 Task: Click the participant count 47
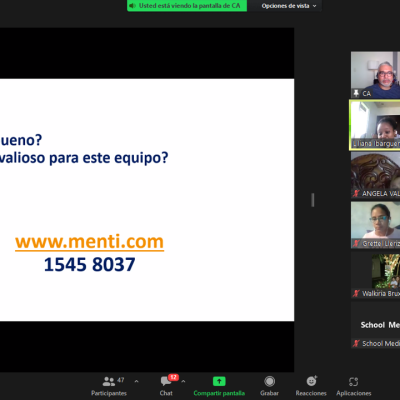[121, 380]
